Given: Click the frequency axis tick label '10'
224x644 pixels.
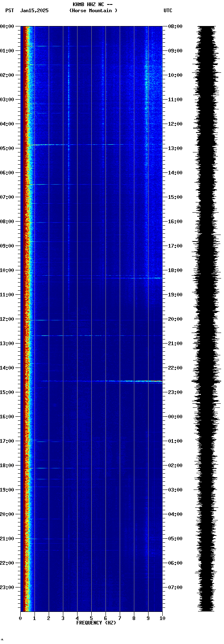Looking at the screenshot, I should 162,618.
